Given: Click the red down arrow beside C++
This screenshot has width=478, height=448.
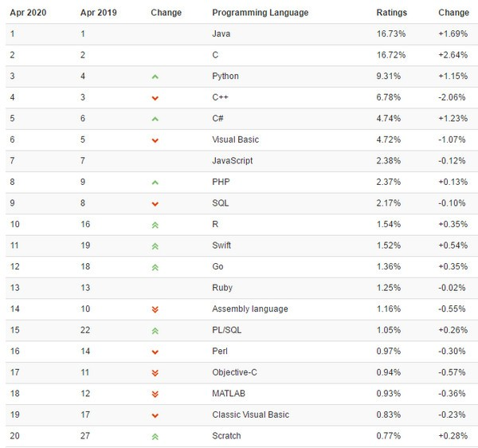Looking at the screenshot, I should [x=155, y=98].
